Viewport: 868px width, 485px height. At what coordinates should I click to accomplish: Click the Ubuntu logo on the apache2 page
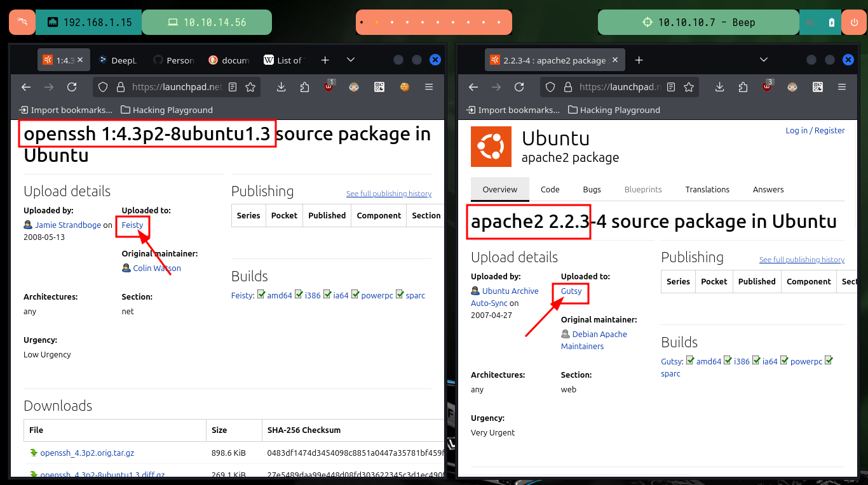pyautogui.click(x=491, y=146)
